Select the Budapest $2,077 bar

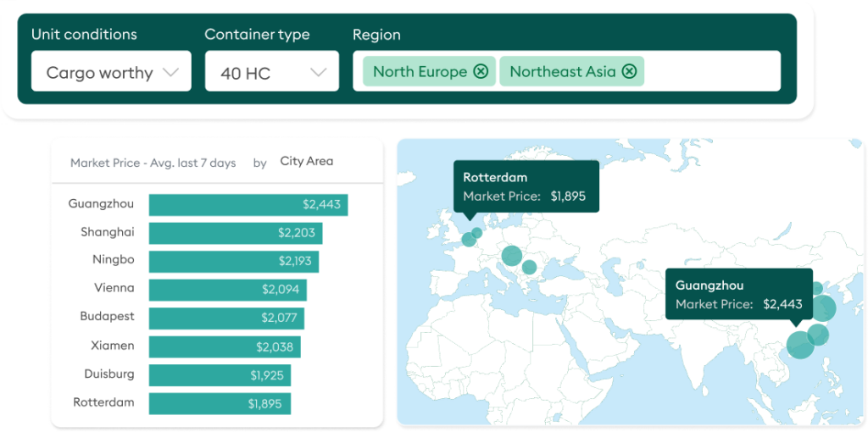(225, 318)
